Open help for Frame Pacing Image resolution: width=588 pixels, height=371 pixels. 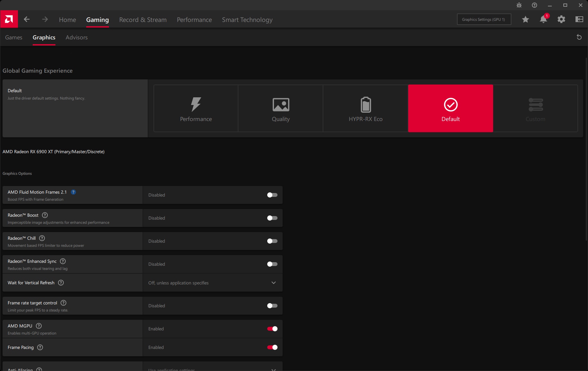tap(40, 347)
